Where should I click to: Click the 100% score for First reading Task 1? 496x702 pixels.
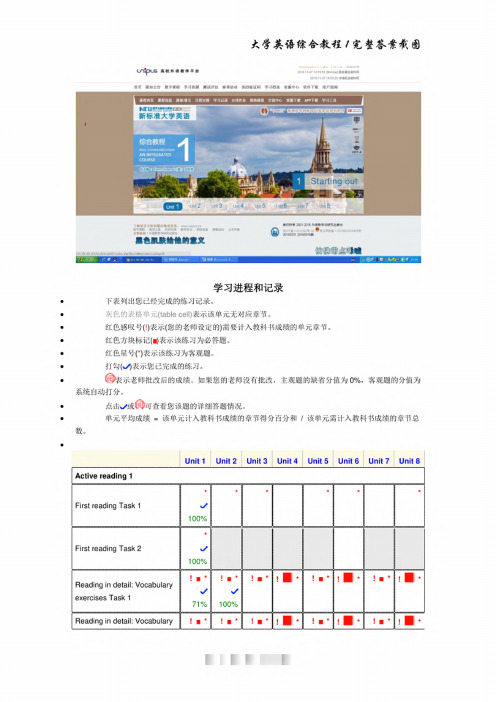click(197, 518)
